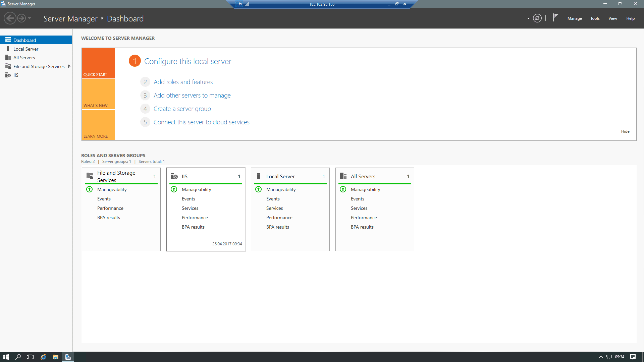Open navigation history dropdown arrow
The width and height of the screenshot is (644, 362).
(x=30, y=18)
